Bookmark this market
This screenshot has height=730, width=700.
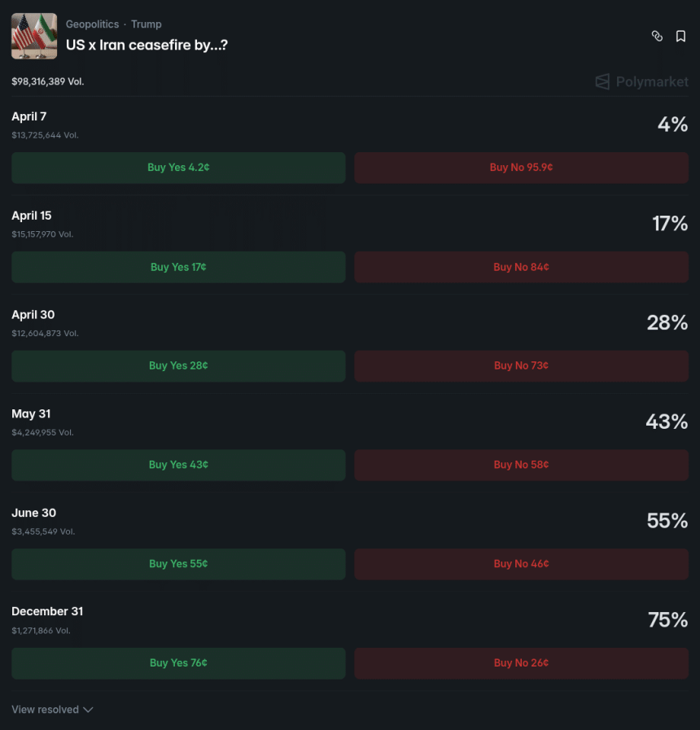pyautogui.click(x=680, y=36)
